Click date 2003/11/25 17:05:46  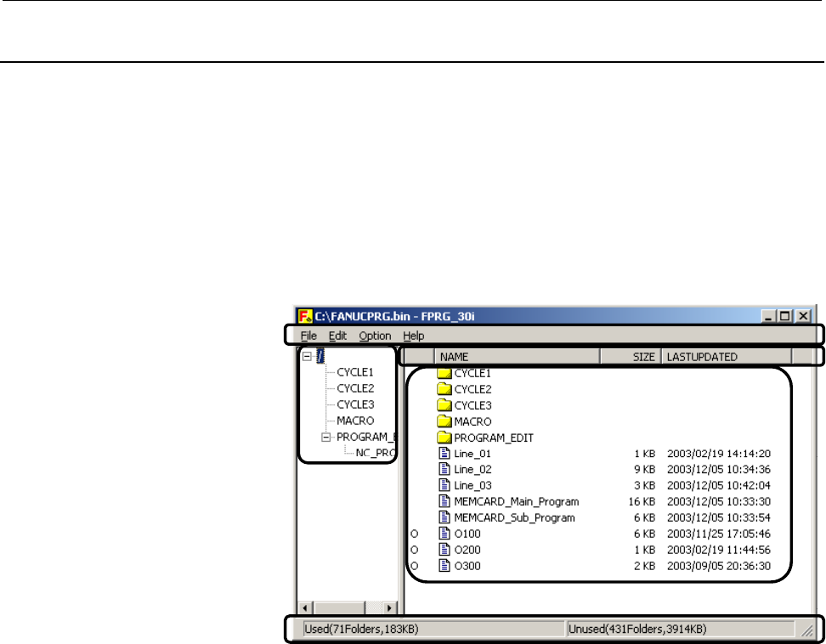click(x=719, y=534)
